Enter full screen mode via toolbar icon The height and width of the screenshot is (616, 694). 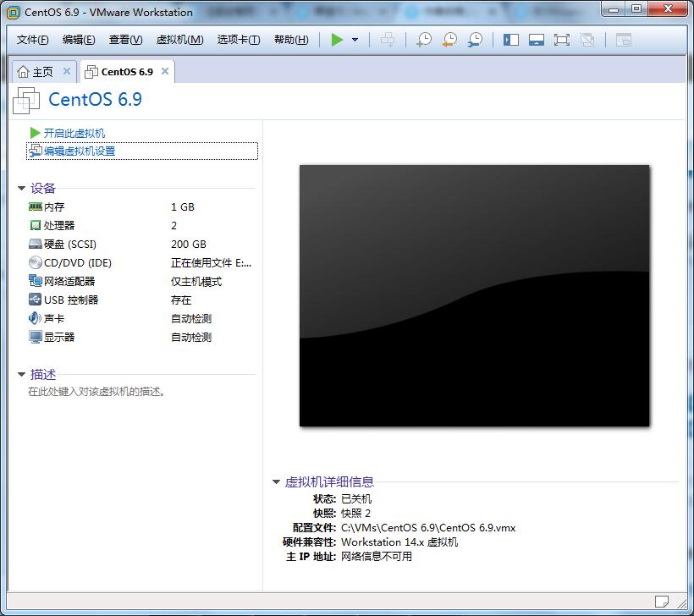tap(562, 40)
